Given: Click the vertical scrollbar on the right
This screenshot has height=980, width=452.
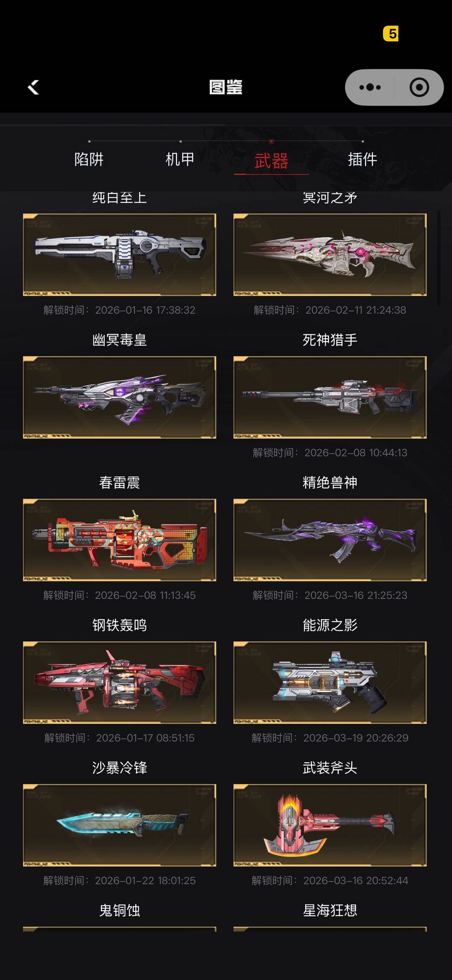Looking at the screenshot, I should tap(439, 257).
